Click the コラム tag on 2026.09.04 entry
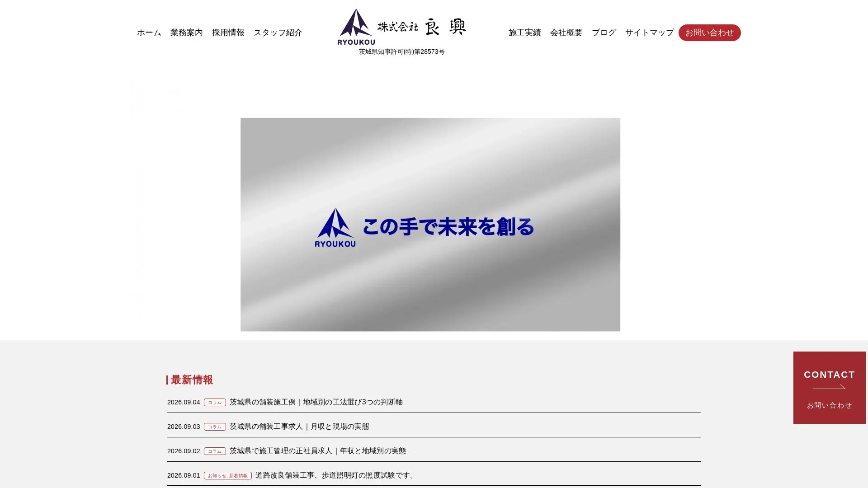Image resolution: width=868 pixels, height=488 pixels. pyautogui.click(x=215, y=402)
